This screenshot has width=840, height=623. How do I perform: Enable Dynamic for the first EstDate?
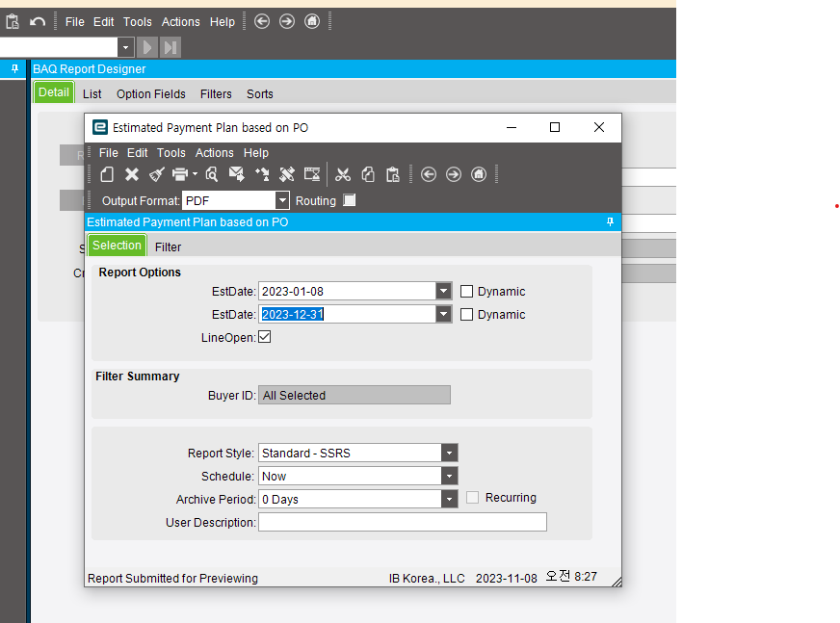(466, 292)
